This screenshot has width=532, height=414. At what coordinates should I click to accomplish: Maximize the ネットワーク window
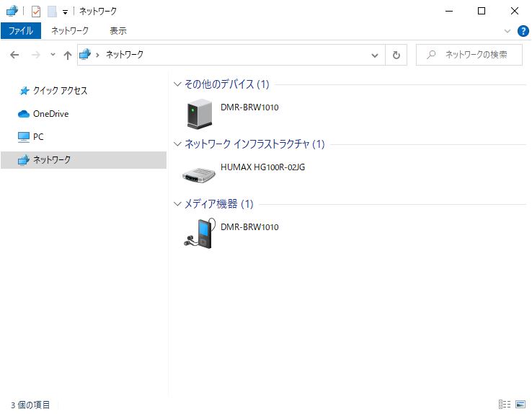482,12
